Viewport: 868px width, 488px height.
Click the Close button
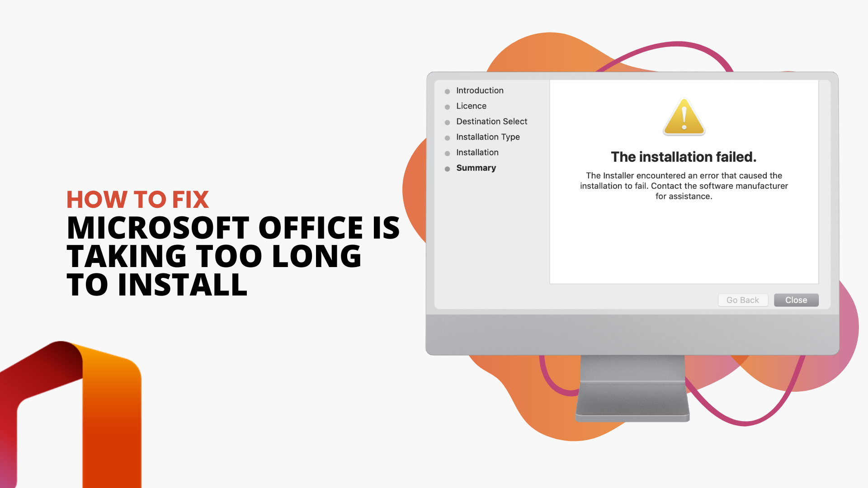click(796, 300)
